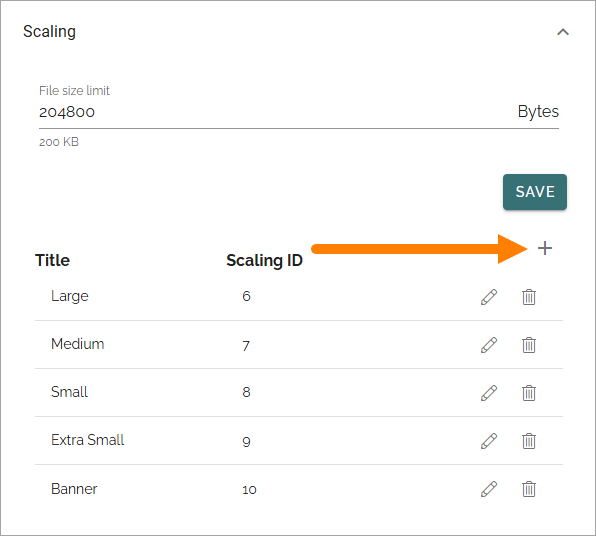Collapse the Scaling section chevron
Viewport: 596px width, 536px height.
[x=563, y=32]
